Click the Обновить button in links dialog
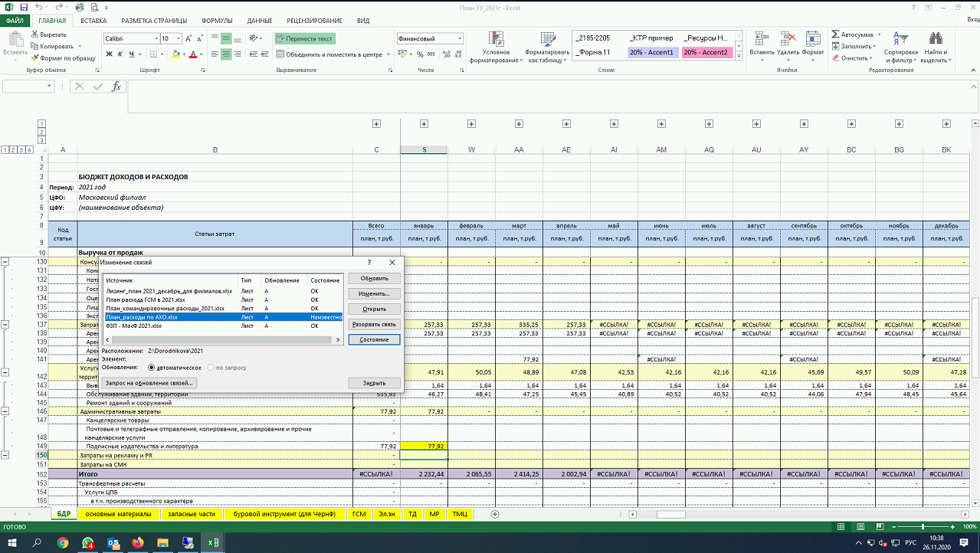 375,278
